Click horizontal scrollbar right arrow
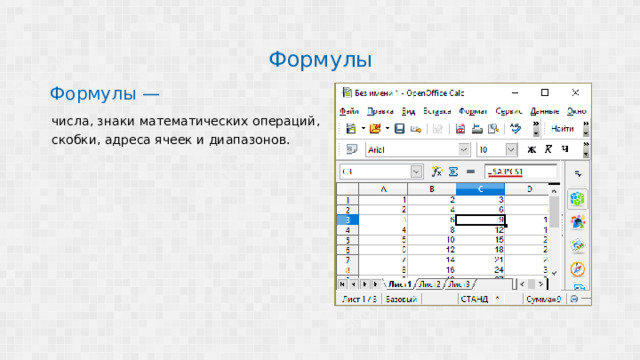The image size is (640, 360). [x=541, y=284]
